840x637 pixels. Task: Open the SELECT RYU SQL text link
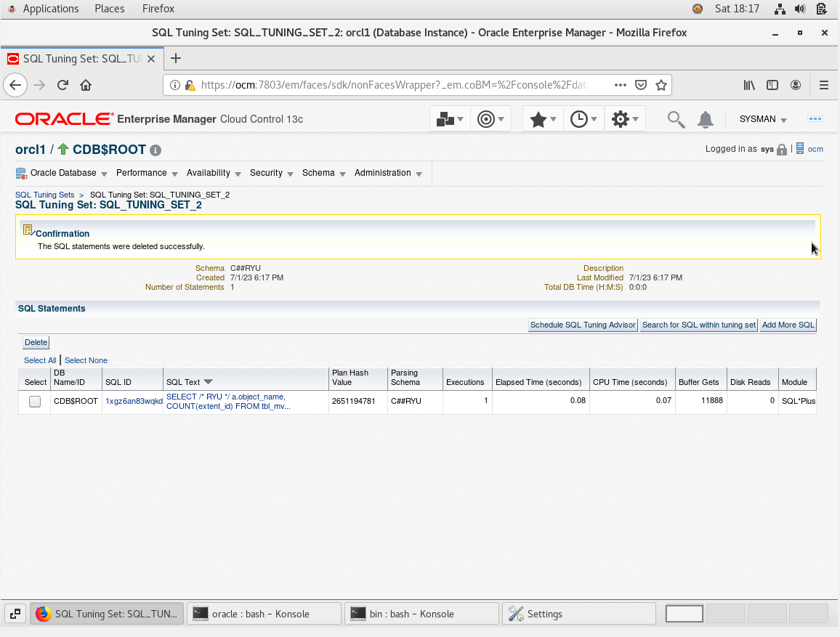[x=228, y=402]
